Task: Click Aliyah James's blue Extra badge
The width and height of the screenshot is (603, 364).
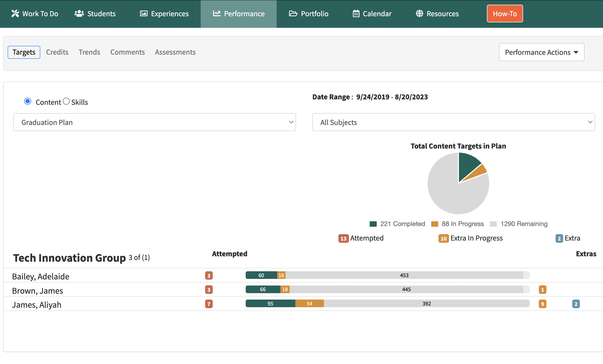Action: click(x=576, y=304)
